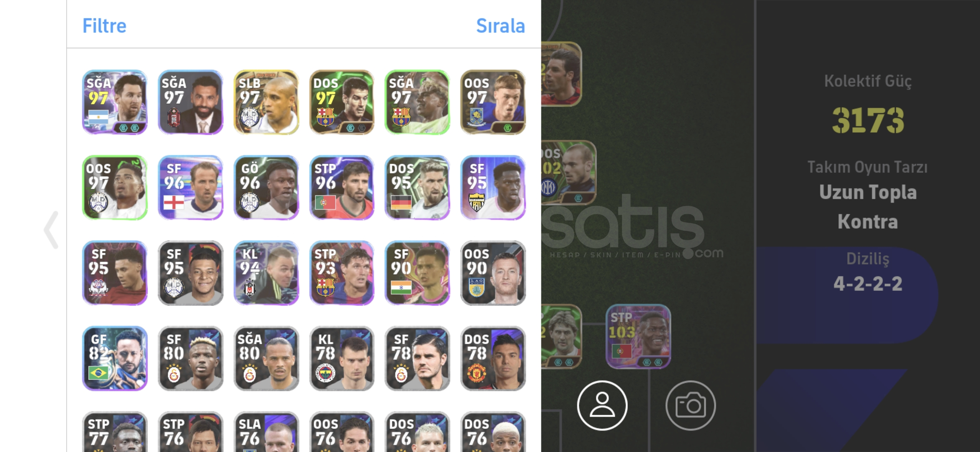980x452 pixels.
Task: Select the SLB 97 player card
Action: click(x=266, y=102)
